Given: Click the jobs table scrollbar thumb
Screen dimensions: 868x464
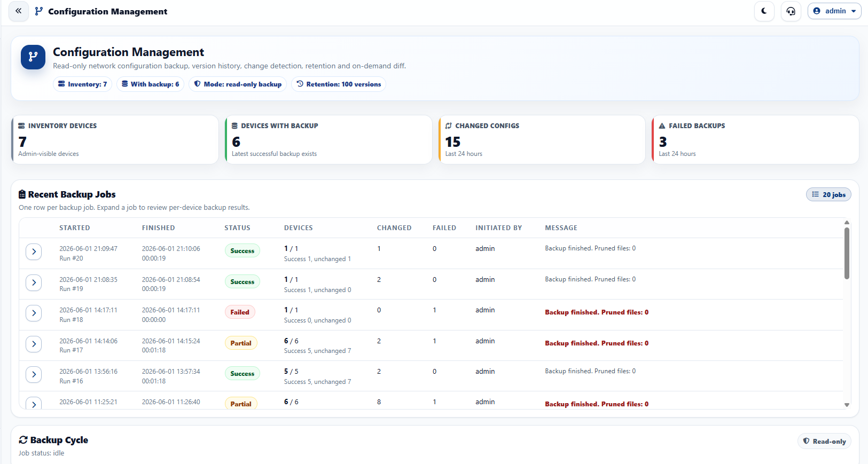Looking at the screenshot, I should coord(847,253).
